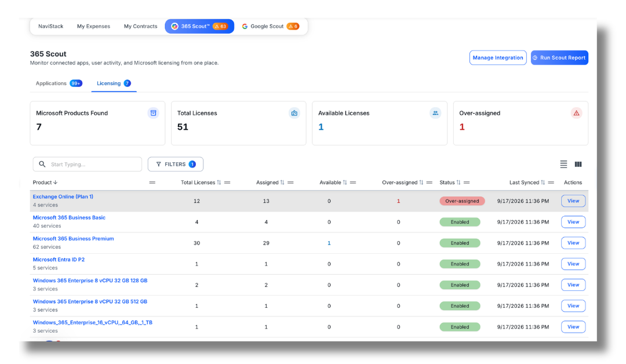Open My Contracts tab

pyautogui.click(x=140, y=26)
